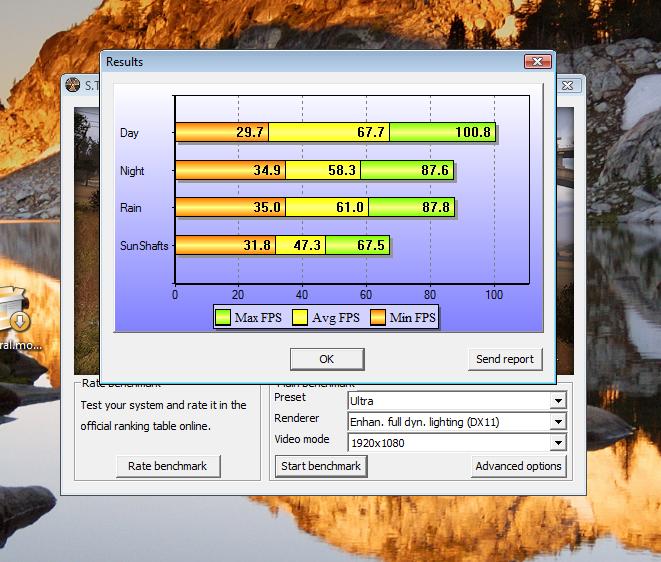Viewport: 661px width, 562px height.
Task: Click the Min FPS legend text
Action: (413, 317)
